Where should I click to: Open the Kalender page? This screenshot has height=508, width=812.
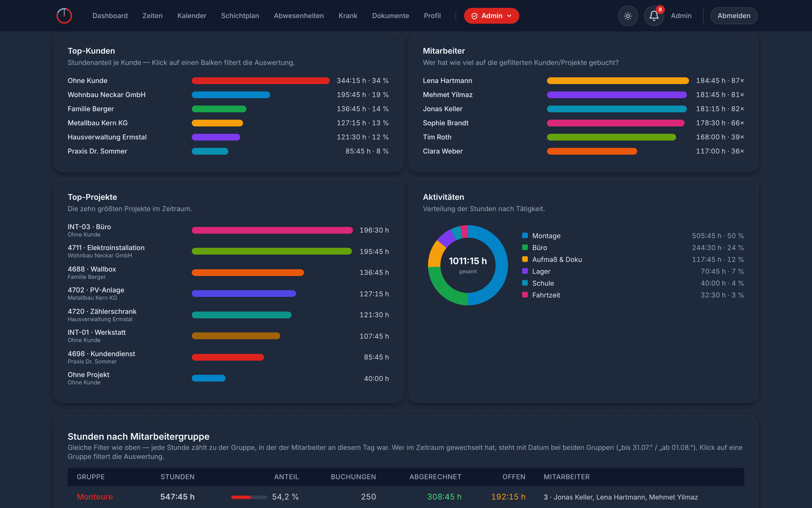pyautogui.click(x=192, y=16)
